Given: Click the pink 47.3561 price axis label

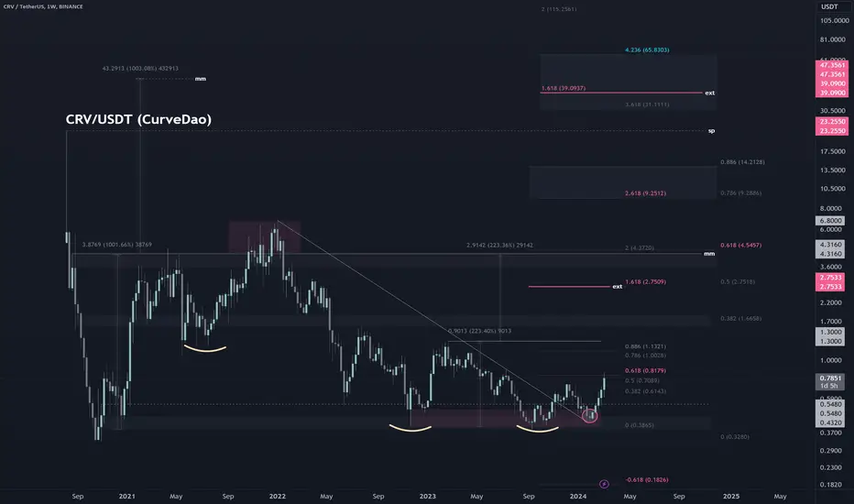Looking at the screenshot, I should pos(832,65).
